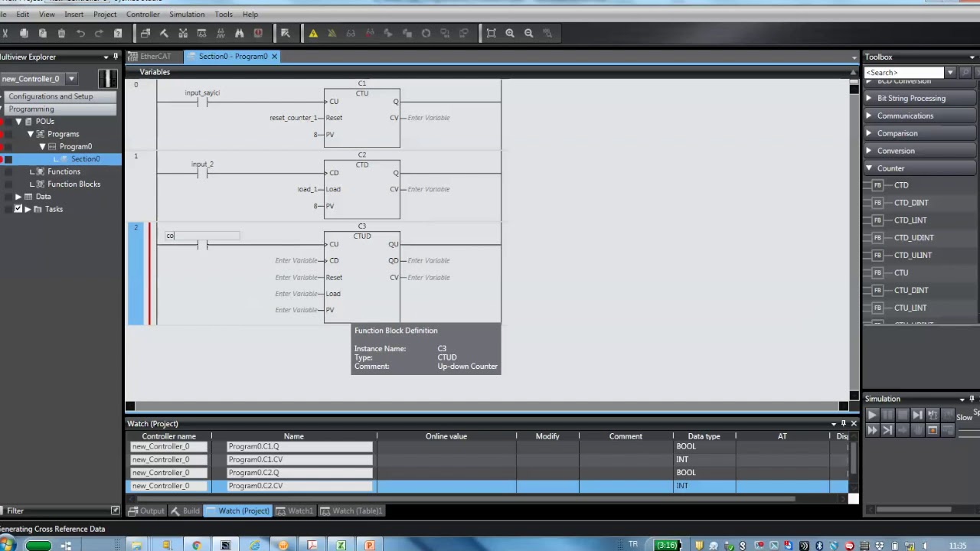Open the Toolbox search dropdown arrow
This screenshot has width=980, height=551.
(950, 73)
